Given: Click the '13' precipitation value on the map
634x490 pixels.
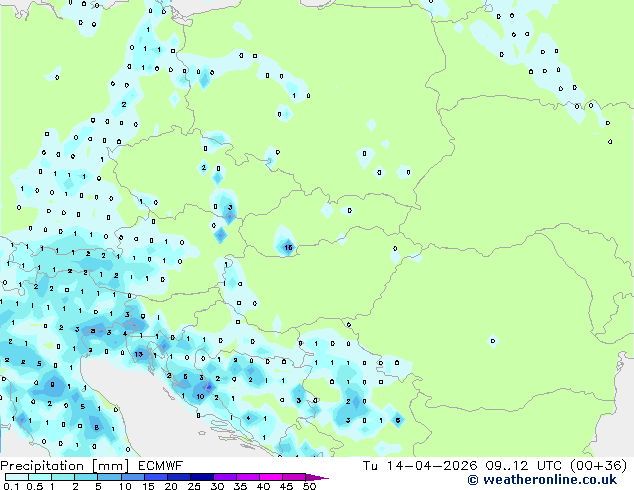Looking at the screenshot, I should [x=138, y=355].
